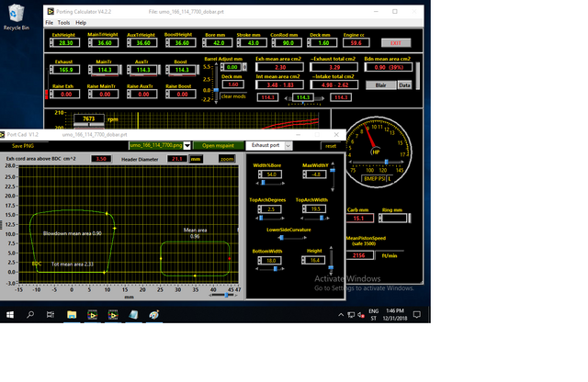
Task: Click the red EXIT button
Action: pos(396,43)
